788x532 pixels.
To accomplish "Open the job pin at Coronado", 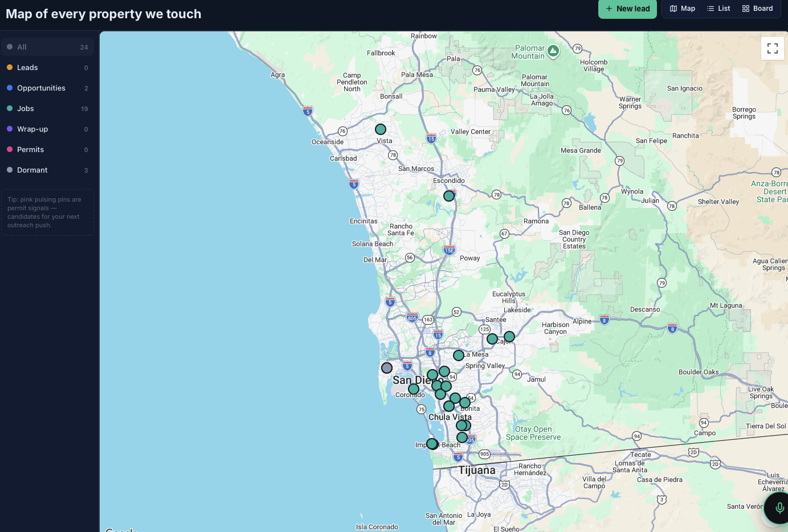I will [414, 389].
